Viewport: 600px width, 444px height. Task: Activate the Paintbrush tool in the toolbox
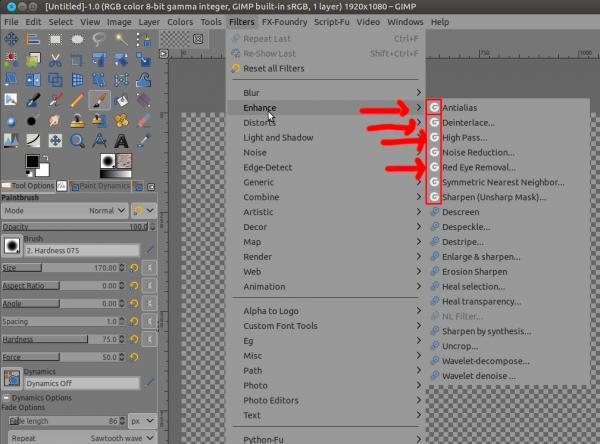click(99, 100)
